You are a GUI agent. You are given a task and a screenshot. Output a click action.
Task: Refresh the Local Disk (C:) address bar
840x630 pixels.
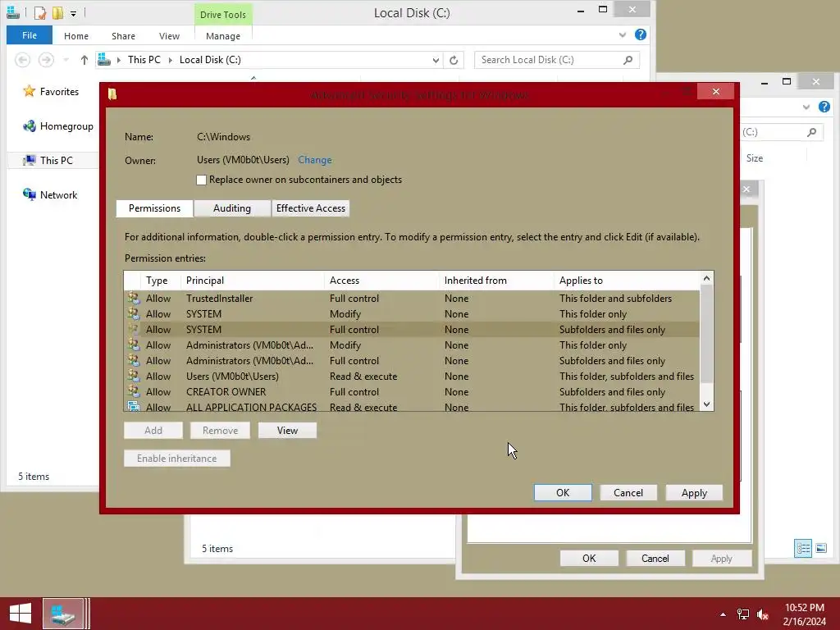pos(454,60)
